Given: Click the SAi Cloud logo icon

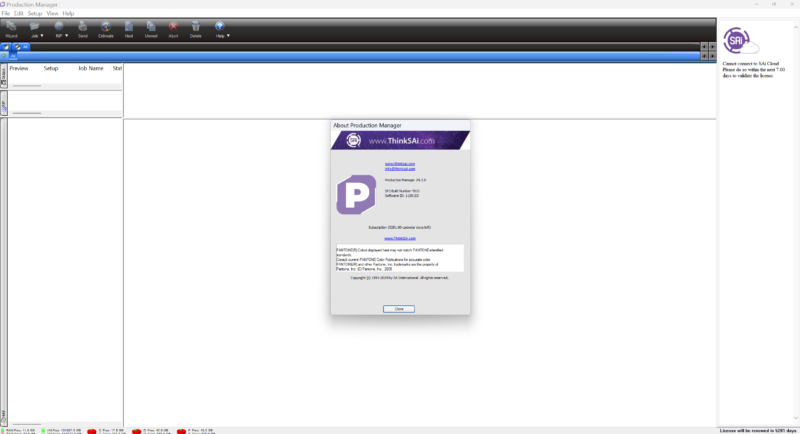Looking at the screenshot, I should tap(741, 41).
